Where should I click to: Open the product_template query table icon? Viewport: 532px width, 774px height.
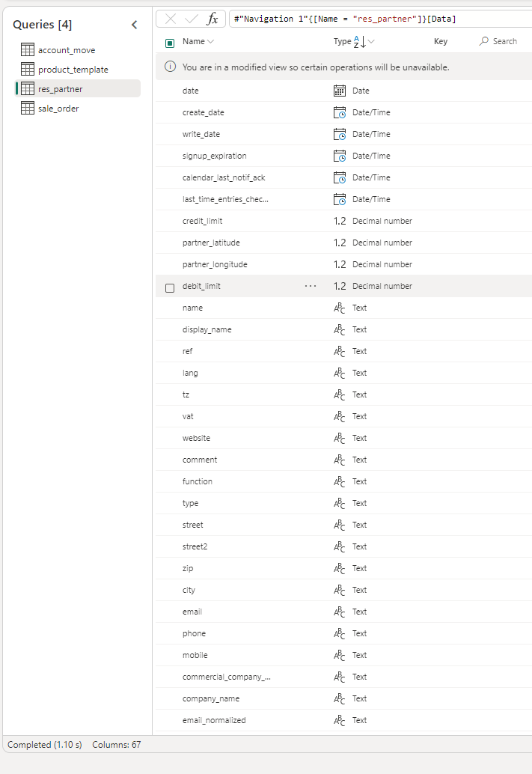(x=28, y=69)
